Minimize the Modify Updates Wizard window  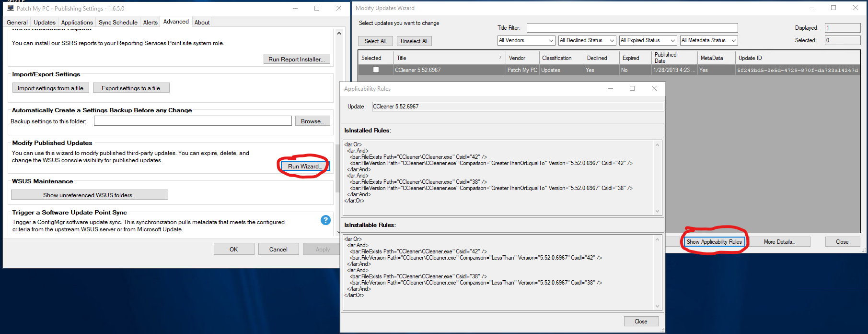pos(812,8)
